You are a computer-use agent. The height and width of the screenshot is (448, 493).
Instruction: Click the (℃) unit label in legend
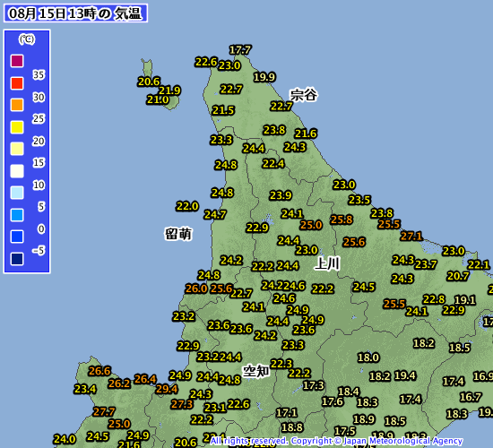pos(26,39)
